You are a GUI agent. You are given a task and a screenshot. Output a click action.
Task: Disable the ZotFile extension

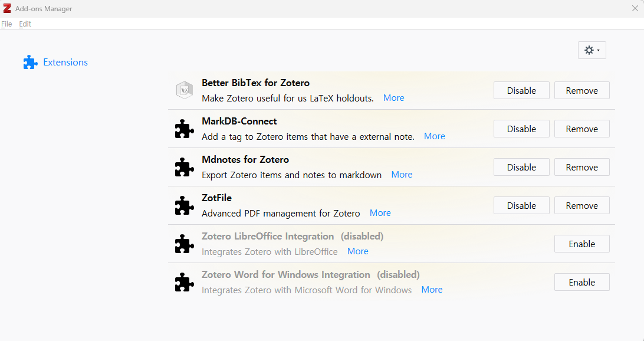click(521, 205)
